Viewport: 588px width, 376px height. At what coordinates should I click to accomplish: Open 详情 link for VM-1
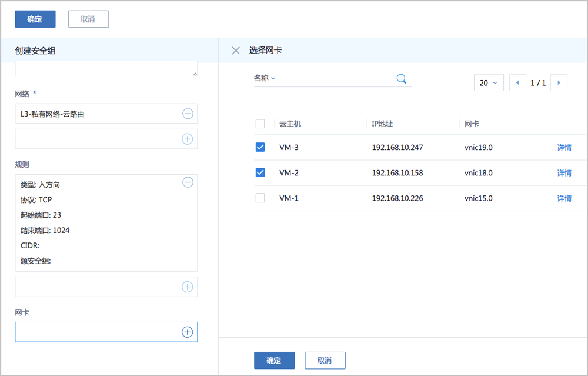tap(564, 198)
